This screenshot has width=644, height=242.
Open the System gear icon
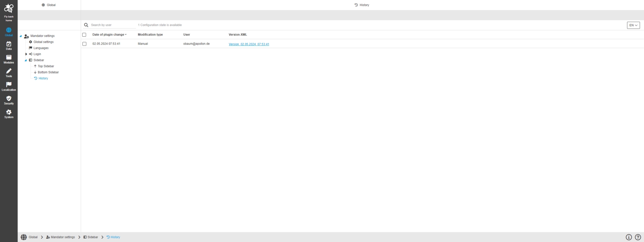(9, 112)
